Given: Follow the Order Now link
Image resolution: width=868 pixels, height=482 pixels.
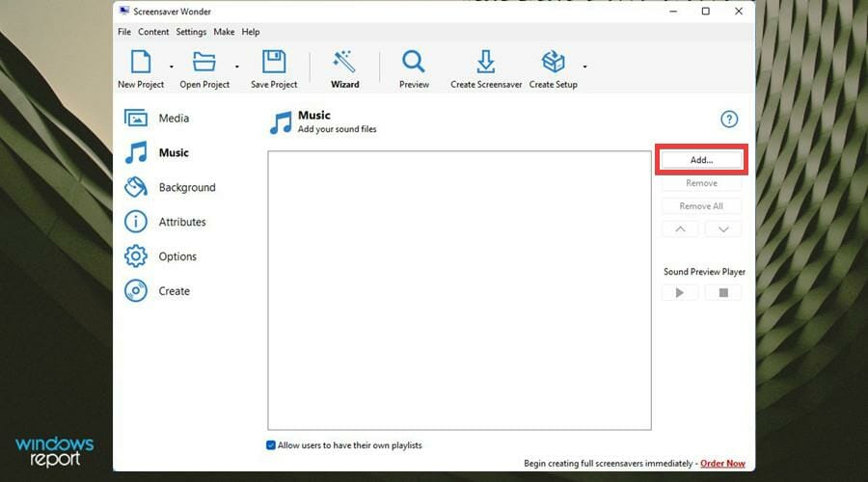Looking at the screenshot, I should coord(722,463).
